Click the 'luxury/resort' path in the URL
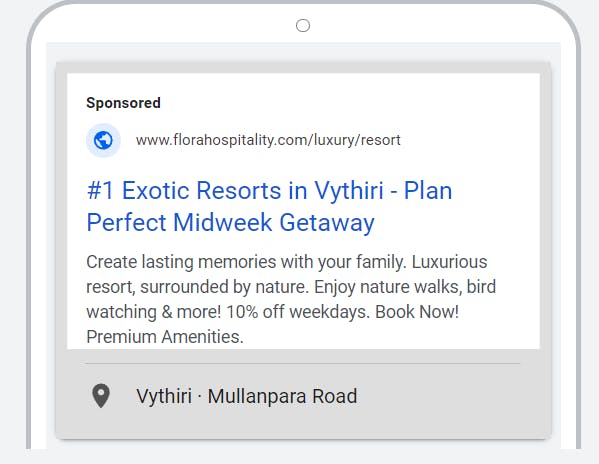 tap(357, 140)
